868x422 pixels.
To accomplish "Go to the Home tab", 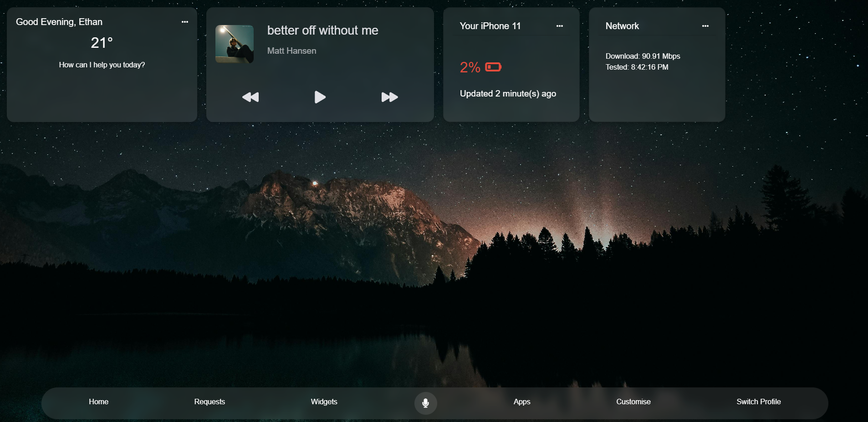I will tap(98, 402).
